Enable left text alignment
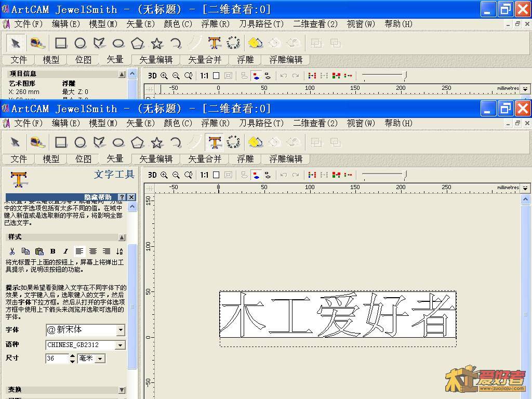The width and height of the screenshot is (532, 399). [79, 251]
